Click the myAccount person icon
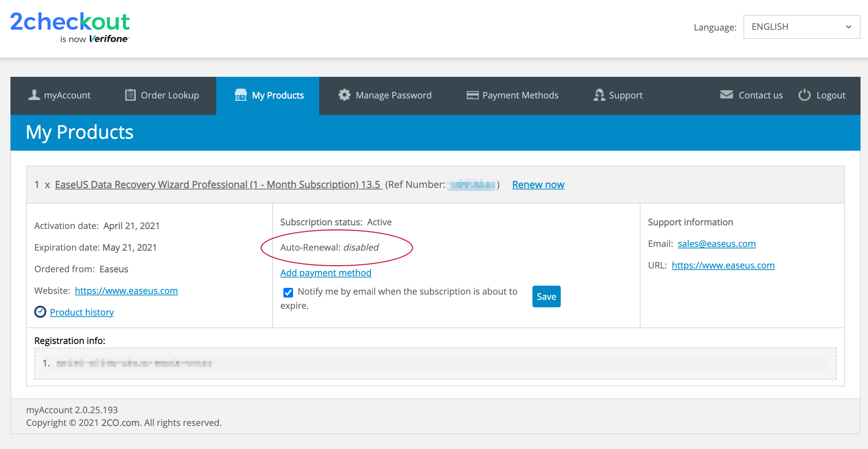 (x=34, y=95)
